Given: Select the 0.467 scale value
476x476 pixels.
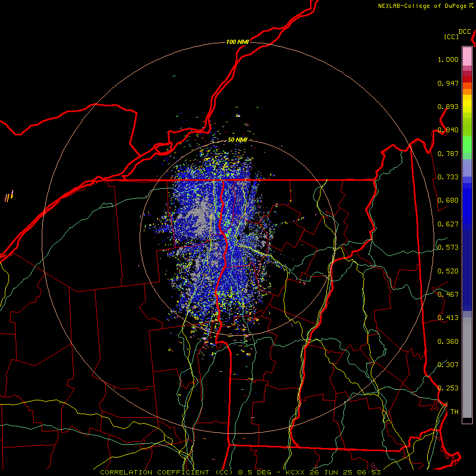Looking at the screenshot, I should tap(448, 295).
